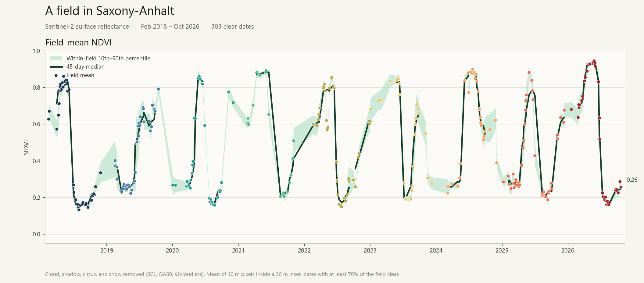Click the final value label '0.26'
This screenshot has height=283, width=644.
coord(632,180)
